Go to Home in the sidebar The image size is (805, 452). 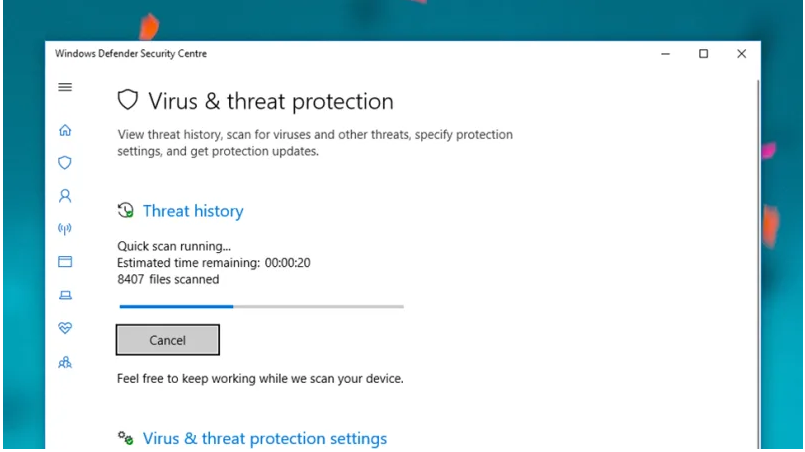point(65,130)
